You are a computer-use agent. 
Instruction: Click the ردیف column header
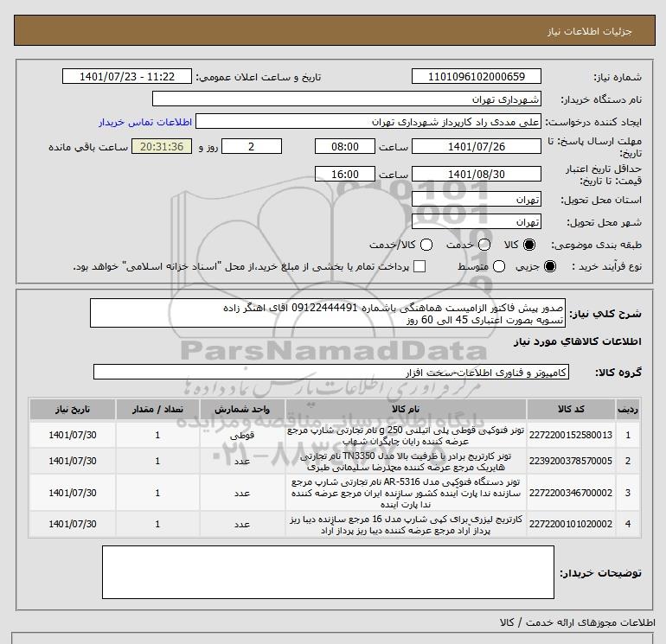pyautogui.click(x=628, y=409)
